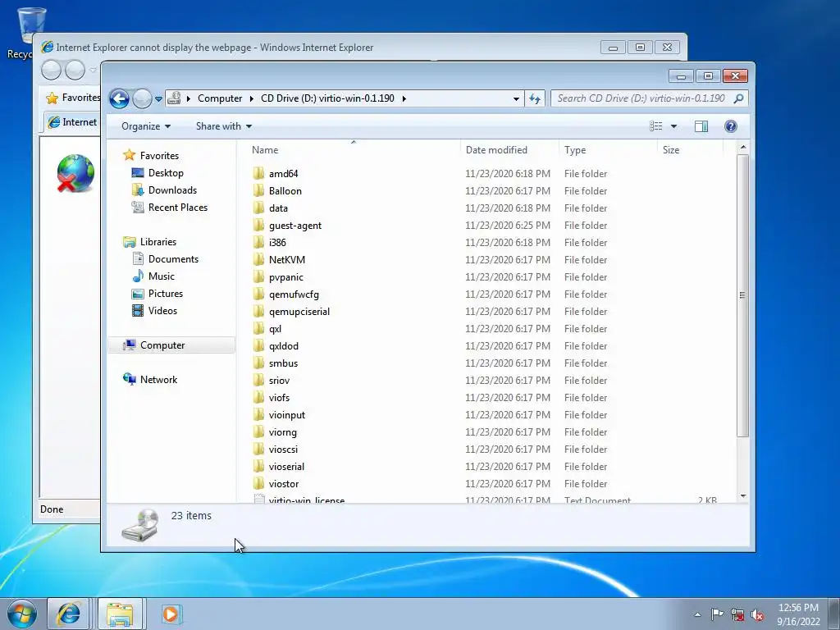Screen dimensions: 840x630
Task: Click scroll up arrow of file list
Action: (x=742, y=147)
